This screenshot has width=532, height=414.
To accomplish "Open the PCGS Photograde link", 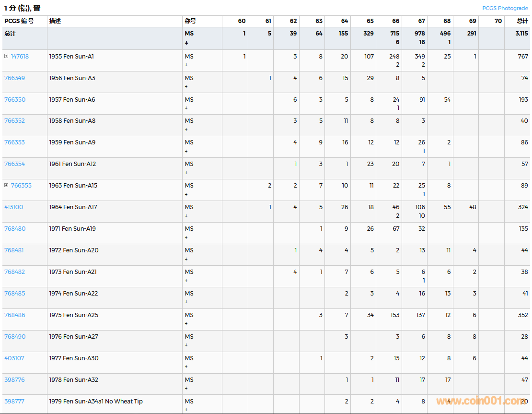I will (505, 8).
